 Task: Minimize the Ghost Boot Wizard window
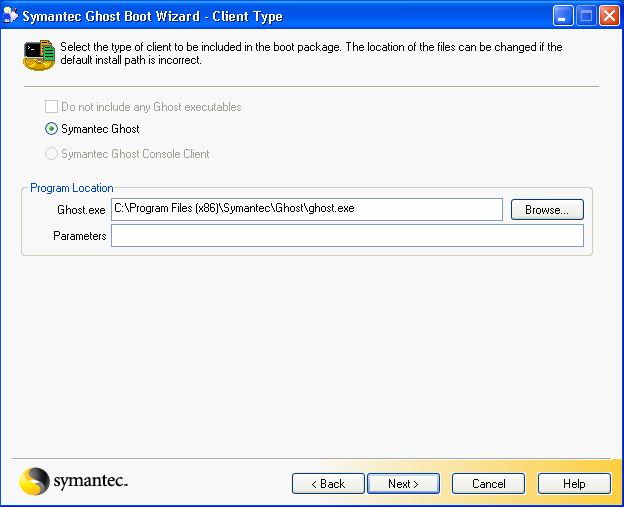point(563,16)
